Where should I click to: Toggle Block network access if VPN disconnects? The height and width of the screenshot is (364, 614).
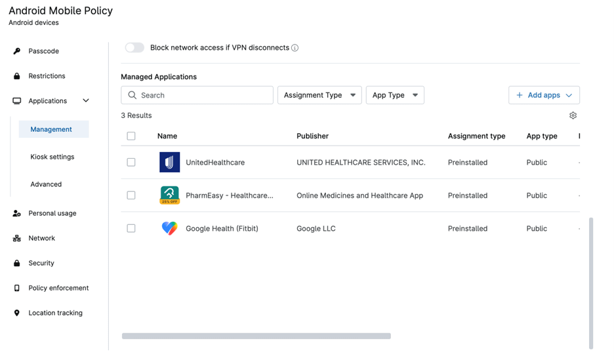pos(134,48)
